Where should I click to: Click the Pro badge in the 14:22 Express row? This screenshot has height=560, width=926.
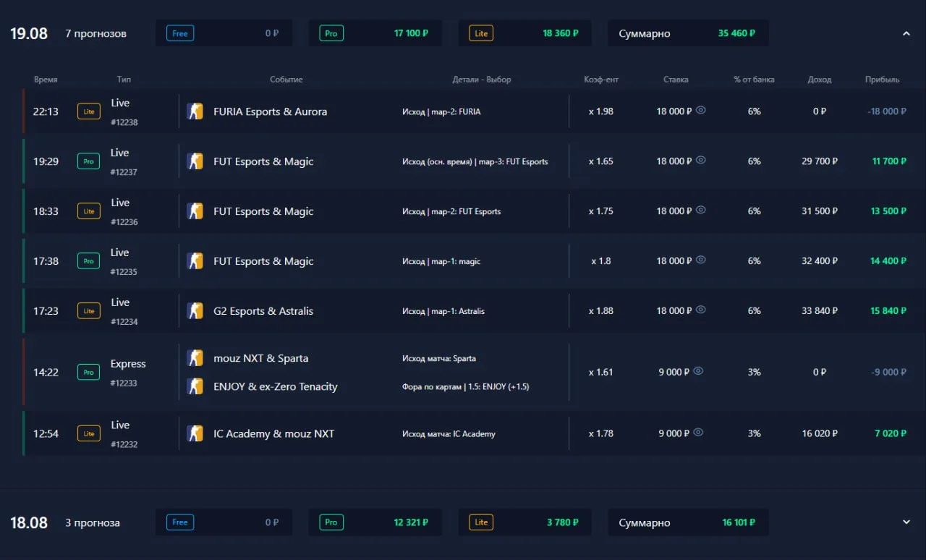89,373
